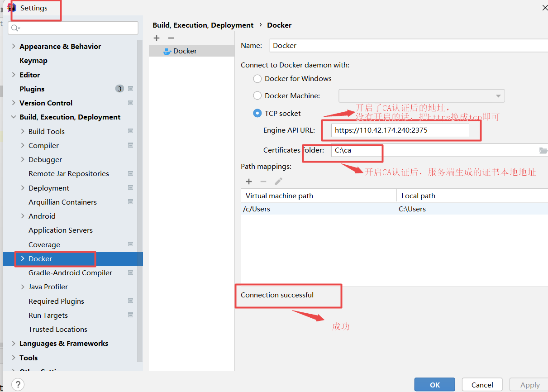Open Required Plugins settings
Screen dimensions: 548x392
[x=56, y=301]
